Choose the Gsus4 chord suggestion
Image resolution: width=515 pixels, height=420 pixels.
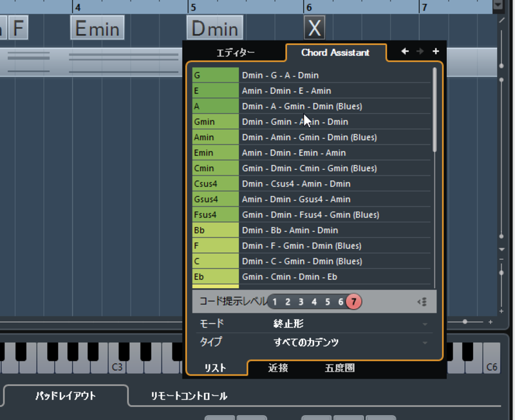tap(216, 199)
